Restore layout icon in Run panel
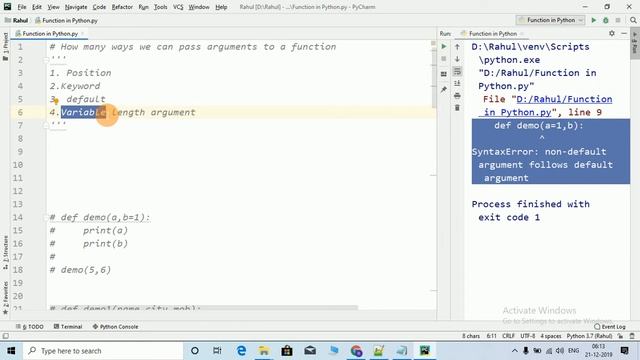 [444, 74]
